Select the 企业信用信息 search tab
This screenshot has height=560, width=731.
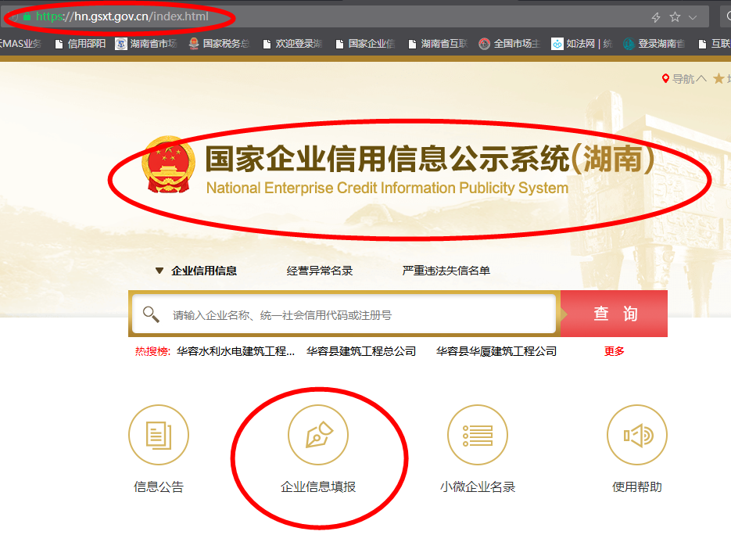click(x=204, y=271)
